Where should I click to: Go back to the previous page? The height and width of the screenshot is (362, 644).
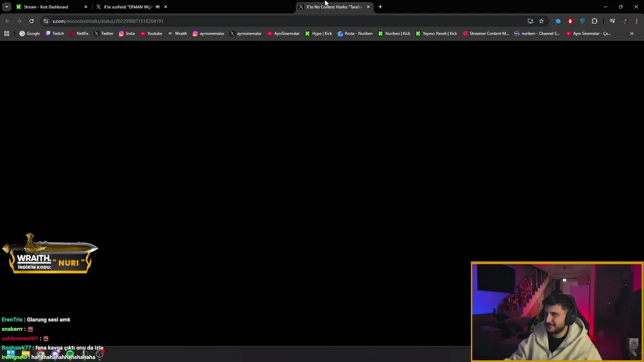click(8, 21)
